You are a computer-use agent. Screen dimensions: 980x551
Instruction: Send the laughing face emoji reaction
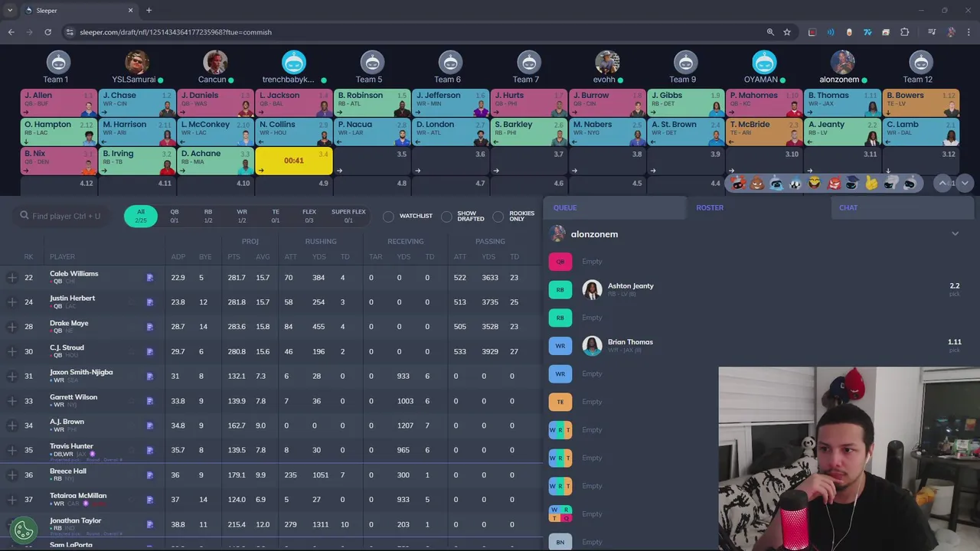815,183
